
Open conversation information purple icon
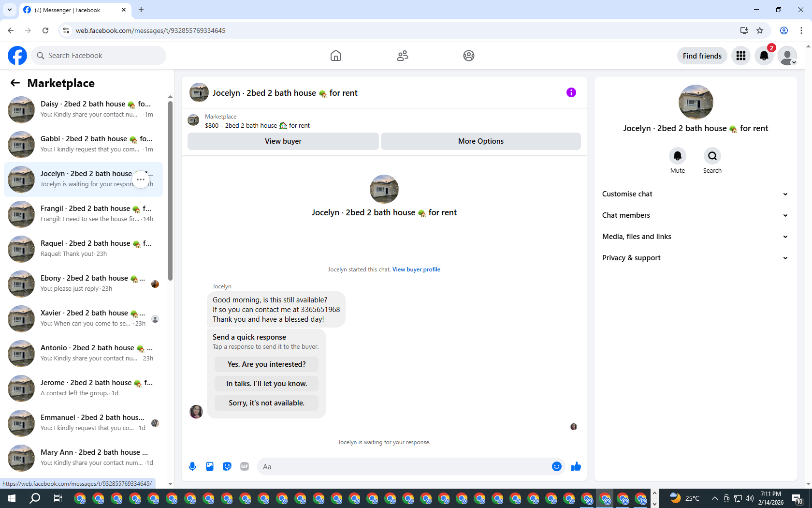click(571, 92)
